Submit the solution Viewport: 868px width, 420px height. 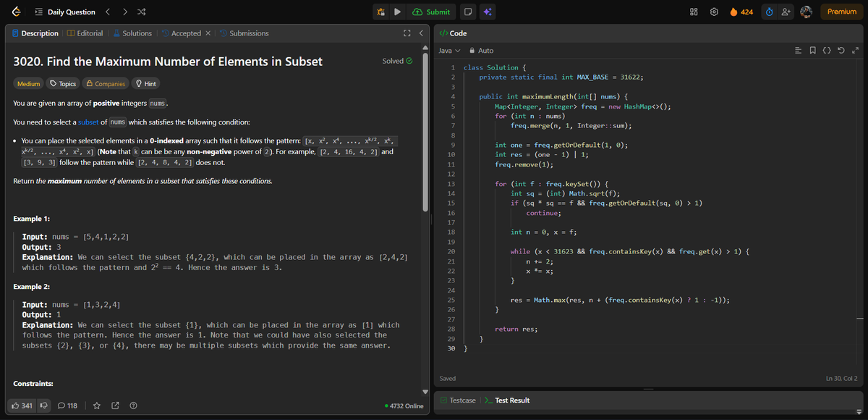[432, 12]
